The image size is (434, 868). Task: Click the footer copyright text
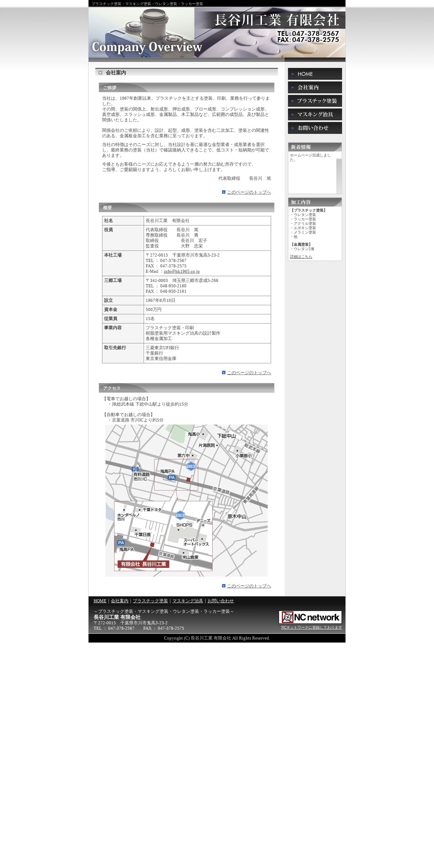pyautogui.click(x=217, y=638)
